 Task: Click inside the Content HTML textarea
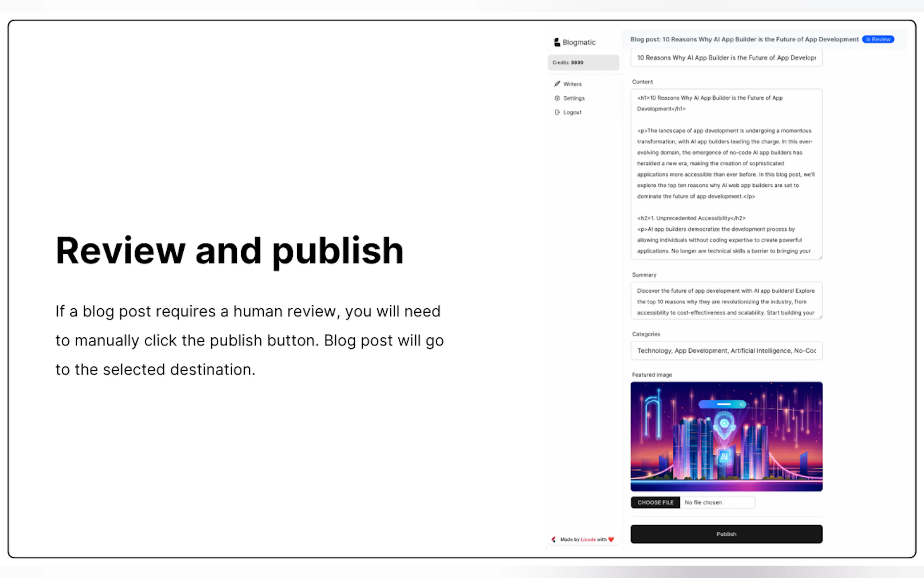click(x=726, y=174)
